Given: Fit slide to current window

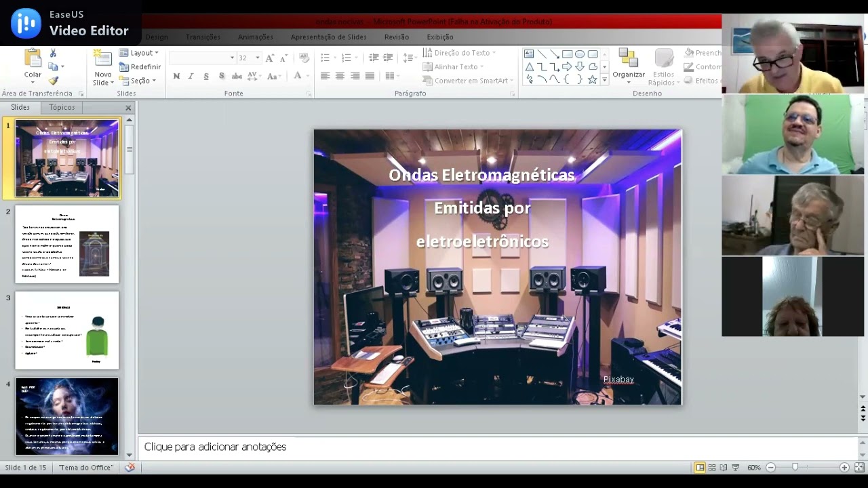Looking at the screenshot, I should [x=859, y=467].
